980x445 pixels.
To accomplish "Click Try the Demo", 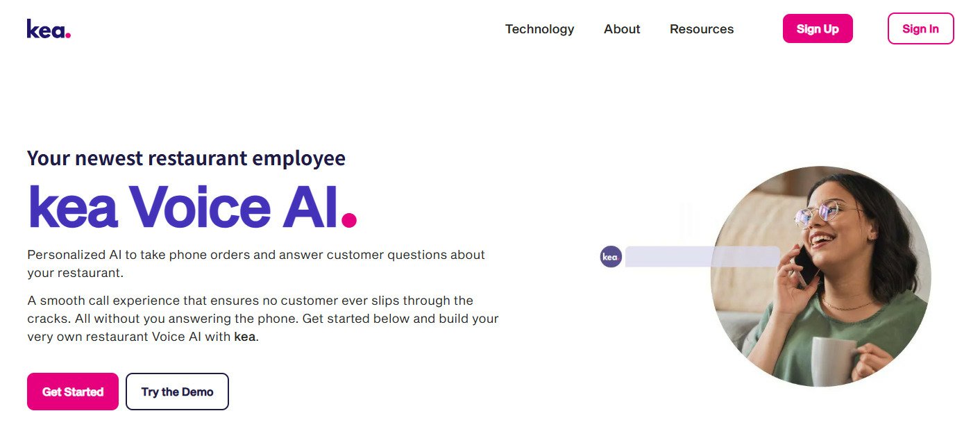I will (x=177, y=392).
